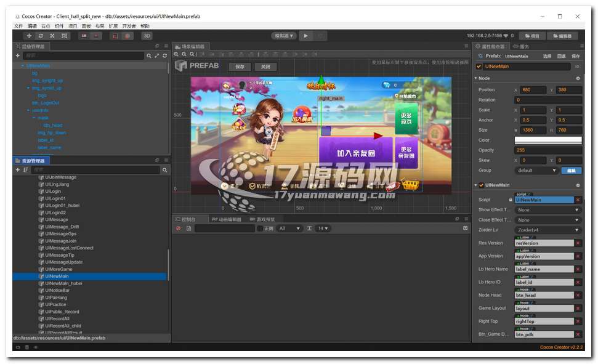Open the 模拟器 preview platform dropdown
The image size is (598, 364).
(284, 36)
